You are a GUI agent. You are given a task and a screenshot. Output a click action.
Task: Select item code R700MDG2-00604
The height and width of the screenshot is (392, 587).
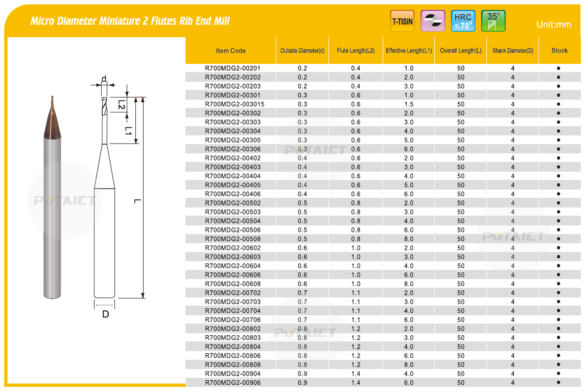pyautogui.click(x=232, y=266)
